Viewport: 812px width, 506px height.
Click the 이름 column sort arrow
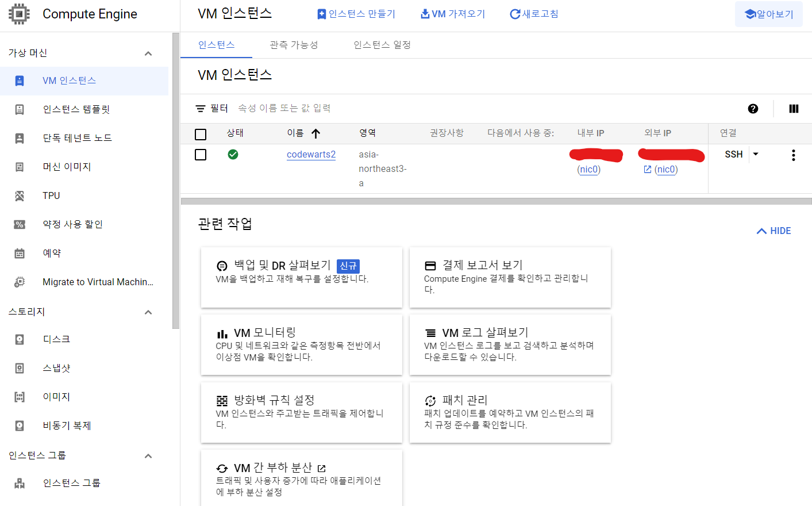pos(315,133)
